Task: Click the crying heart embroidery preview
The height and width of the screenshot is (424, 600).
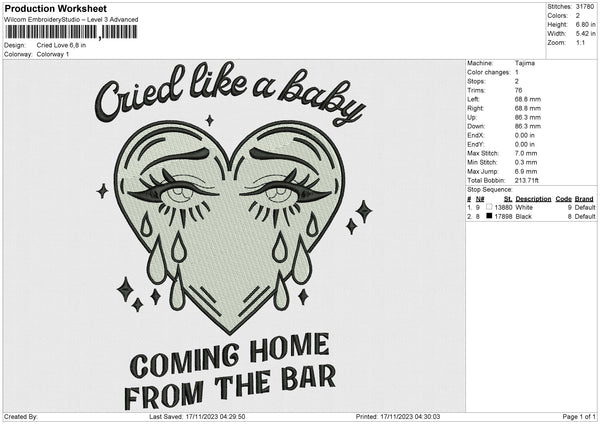Action: 230,226
